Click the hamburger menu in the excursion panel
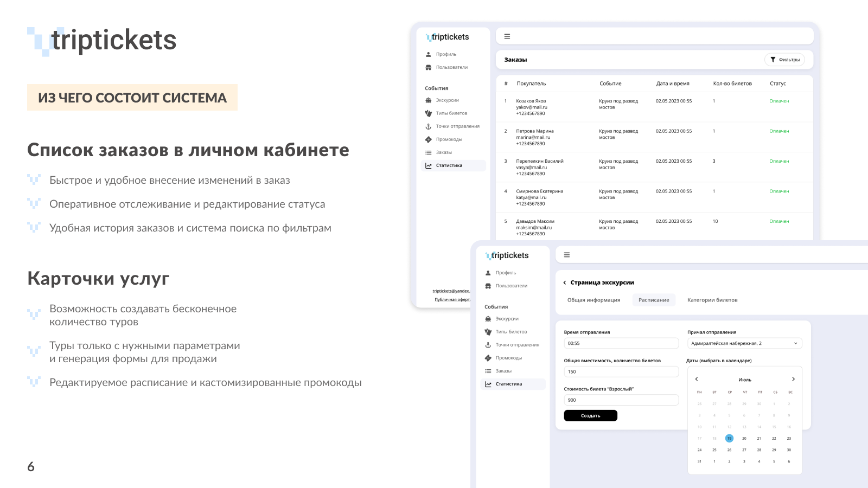 (x=567, y=255)
